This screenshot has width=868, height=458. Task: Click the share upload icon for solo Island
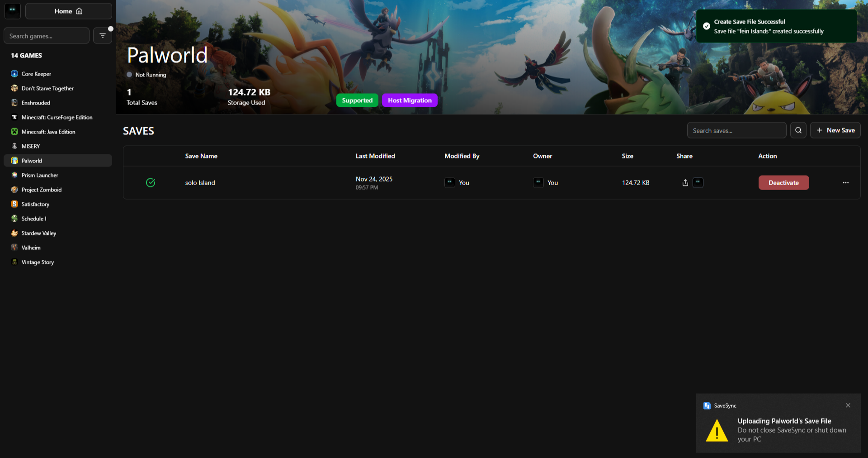tap(685, 182)
